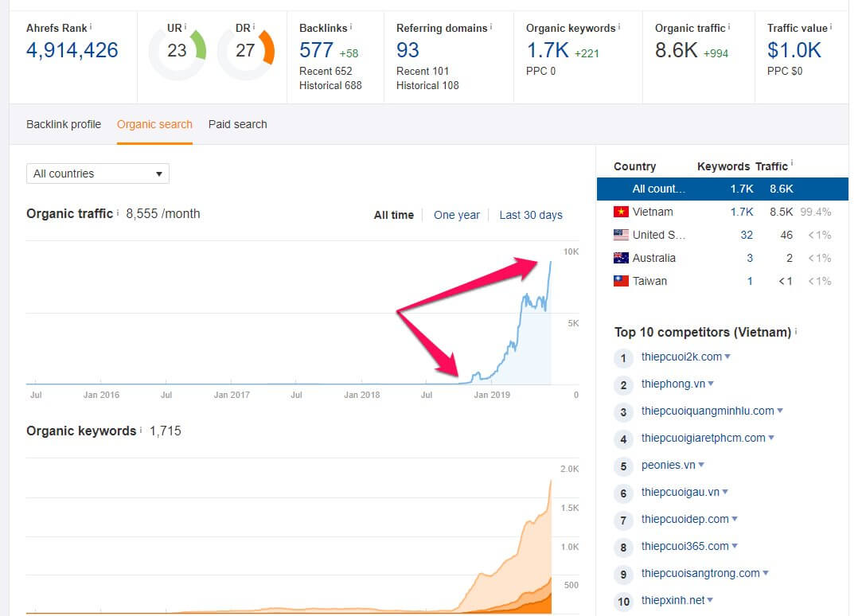Open info icon beside Traffic value
The height and width of the screenshot is (616, 862).
click(x=831, y=25)
